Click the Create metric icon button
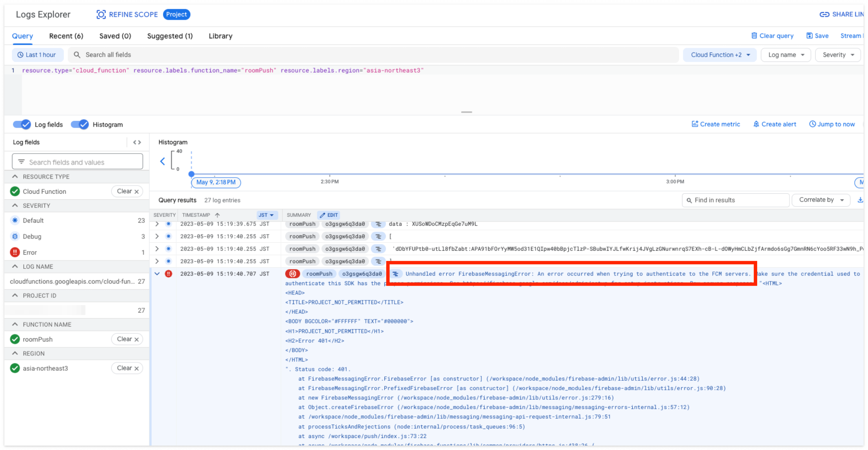This screenshot has width=868, height=450. click(694, 124)
